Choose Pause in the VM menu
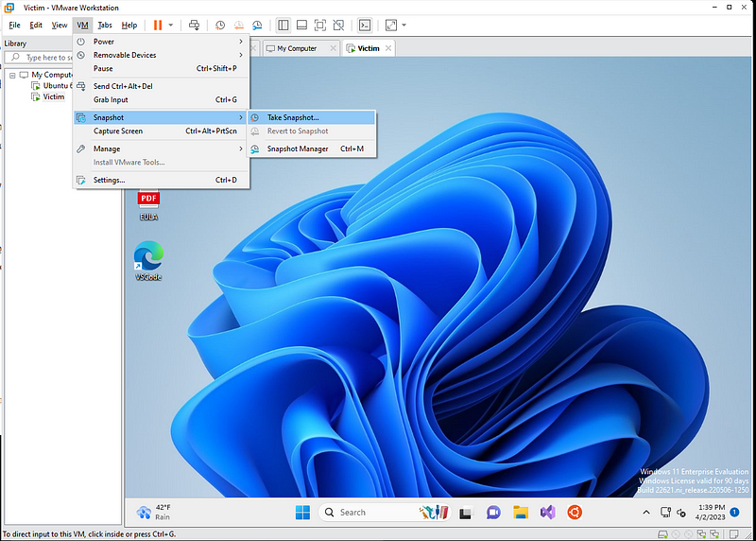The width and height of the screenshot is (756, 541). click(x=161, y=68)
